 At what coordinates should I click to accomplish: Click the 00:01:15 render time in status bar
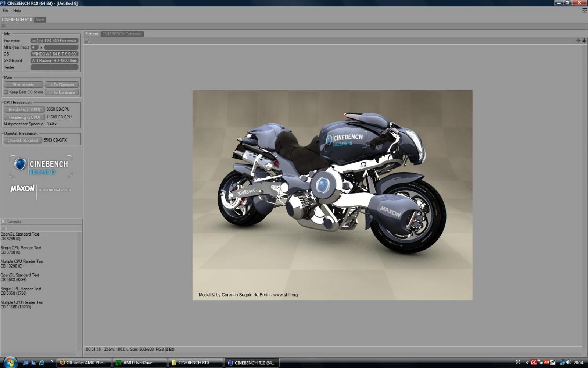pos(93,349)
